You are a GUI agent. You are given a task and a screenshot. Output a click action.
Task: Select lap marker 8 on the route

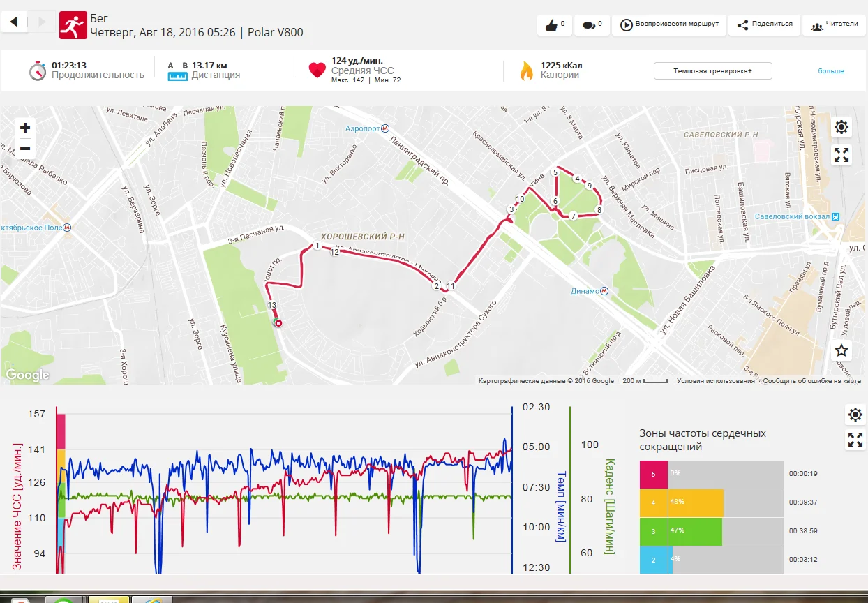[x=598, y=210]
